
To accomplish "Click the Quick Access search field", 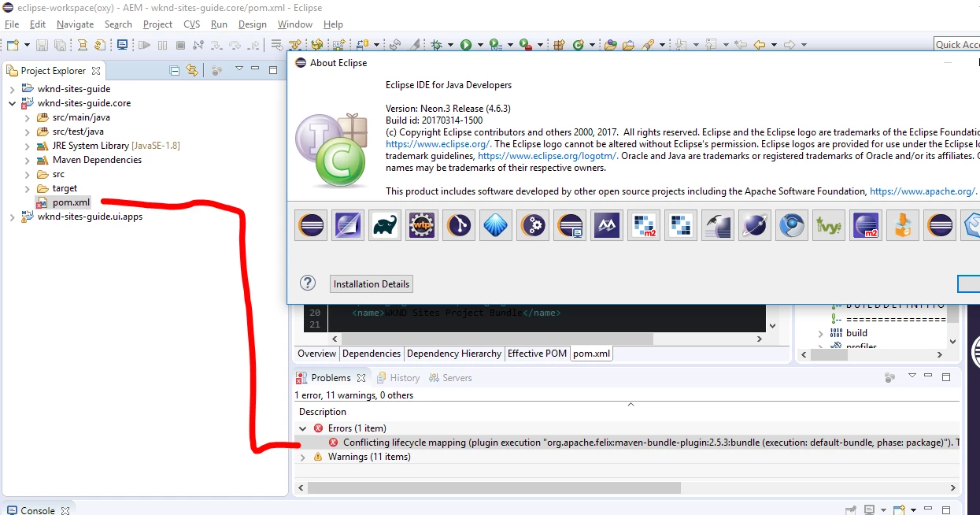I will point(956,45).
